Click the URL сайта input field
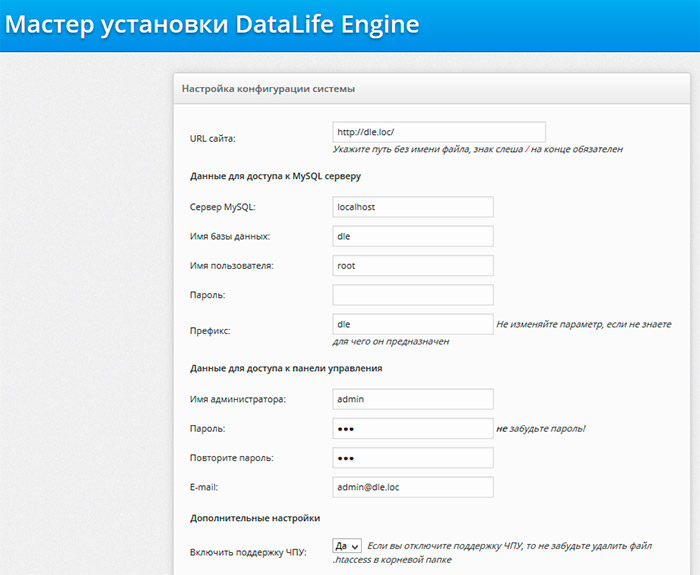The width and height of the screenshot is (700, 575). coord(439,132)
